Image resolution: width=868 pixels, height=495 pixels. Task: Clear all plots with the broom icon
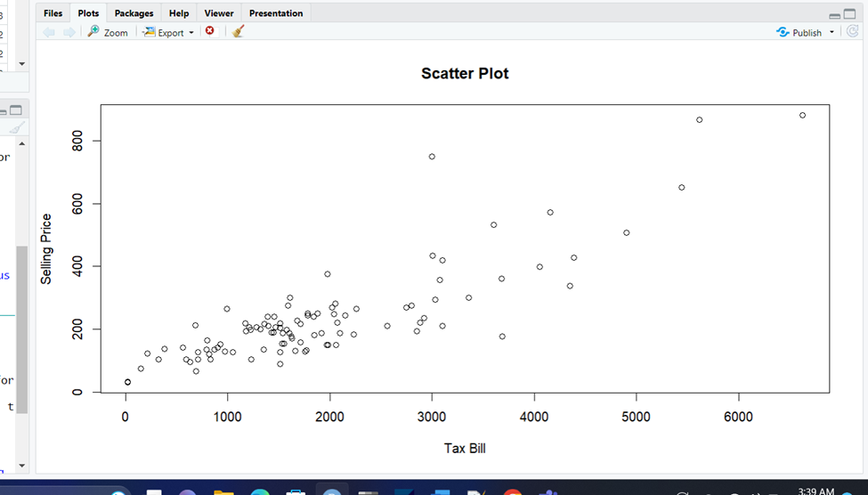[238, 31]
